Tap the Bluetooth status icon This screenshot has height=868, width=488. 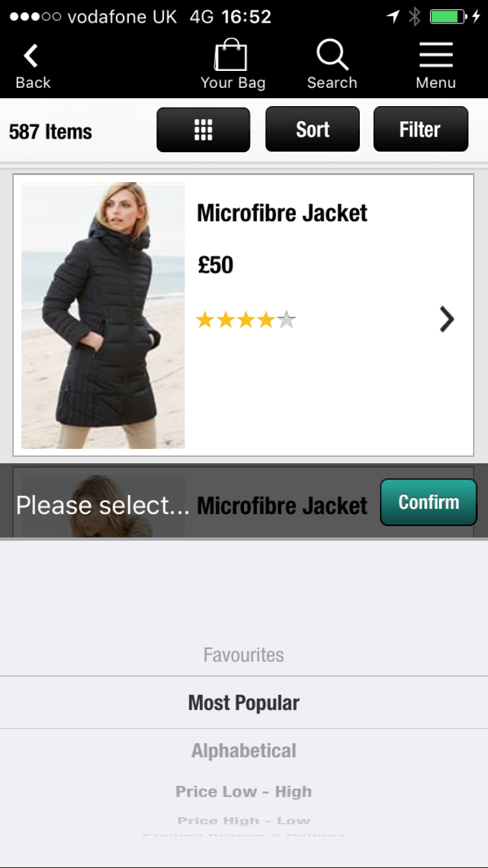[x=414, y=17]
